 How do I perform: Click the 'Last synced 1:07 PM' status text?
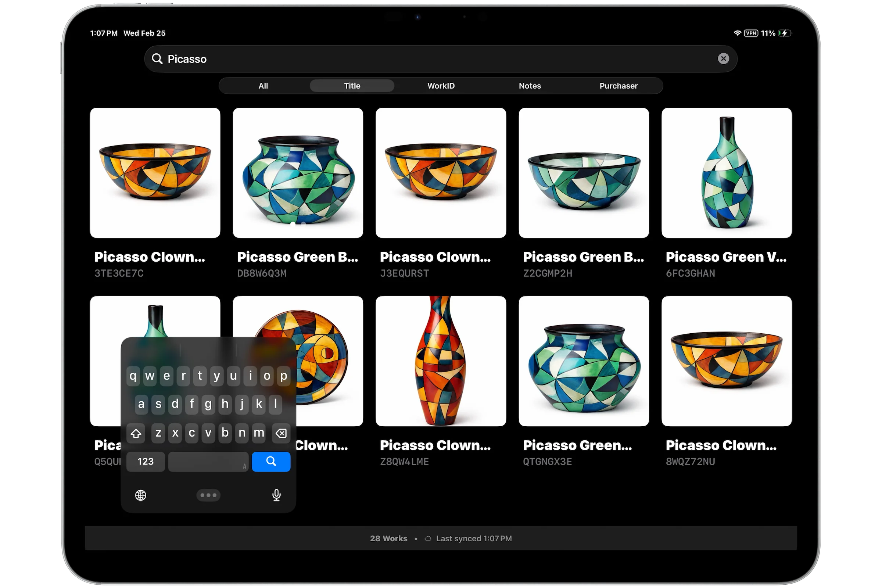(474, 538)
